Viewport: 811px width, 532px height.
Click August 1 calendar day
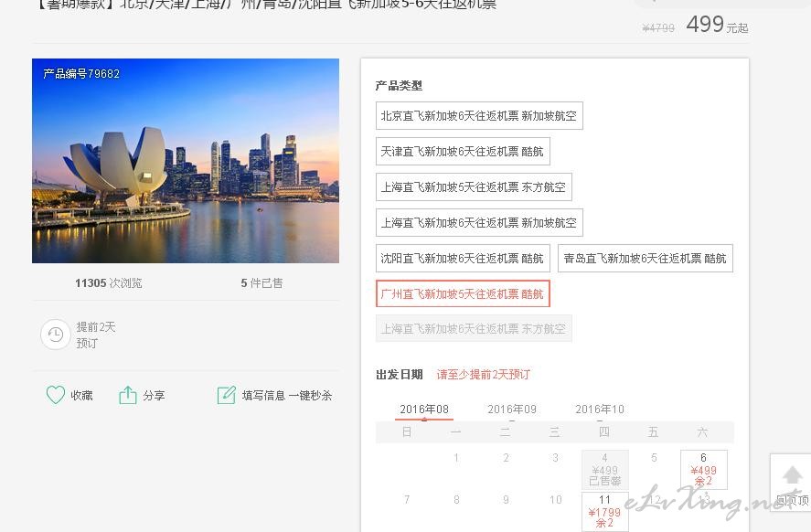click(x=456, y=458)
